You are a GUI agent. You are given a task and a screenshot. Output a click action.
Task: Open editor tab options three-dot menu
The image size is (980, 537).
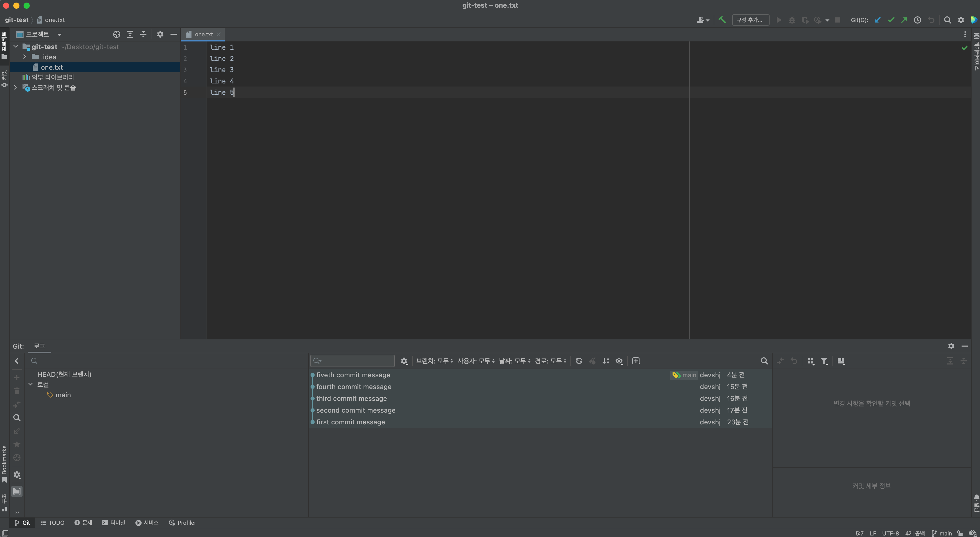tap(965, 34)
